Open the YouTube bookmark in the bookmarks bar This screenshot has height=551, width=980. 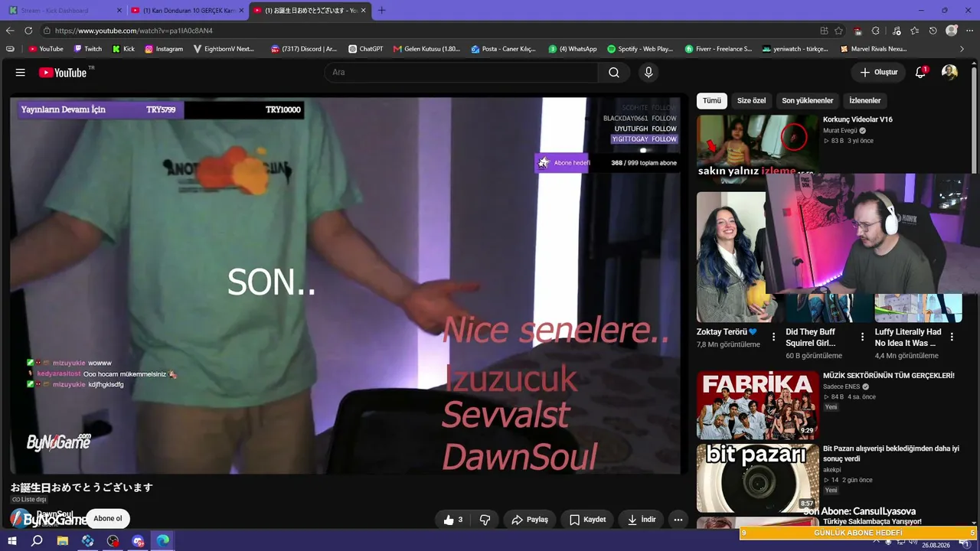46,49
